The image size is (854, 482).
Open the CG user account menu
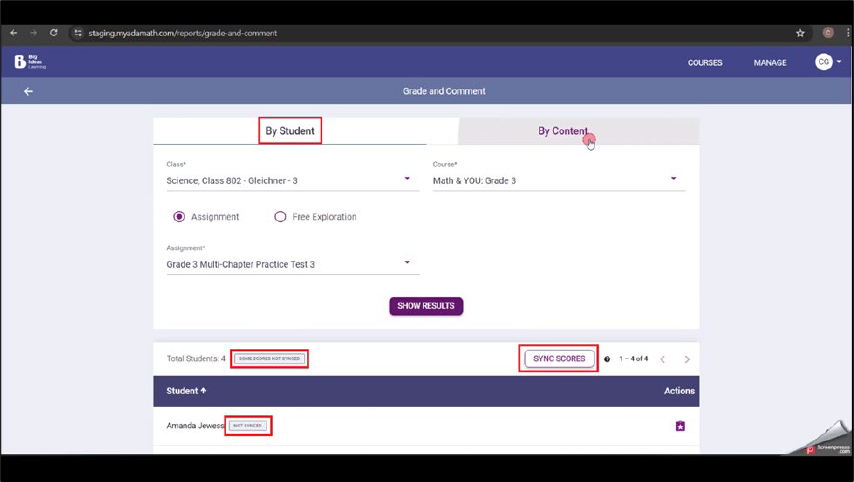(x=827, y=62)
